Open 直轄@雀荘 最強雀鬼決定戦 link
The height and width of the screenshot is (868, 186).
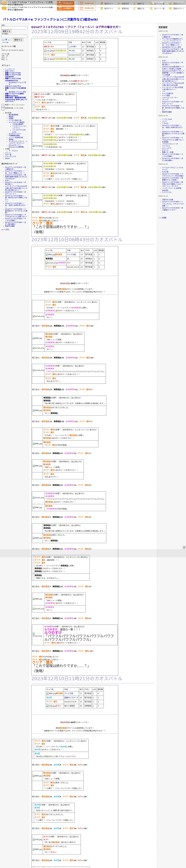click(x=15, y=98)
